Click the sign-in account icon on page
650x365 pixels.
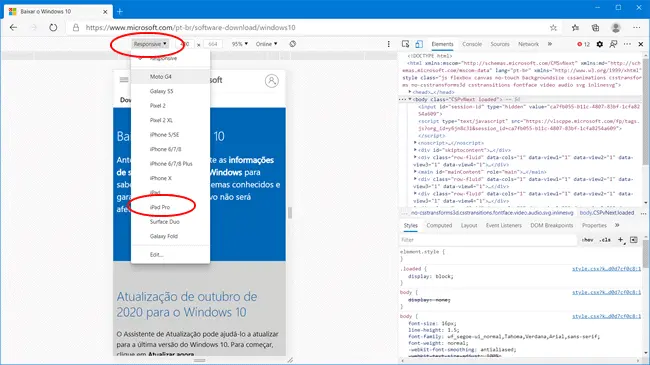pos(272,80)
